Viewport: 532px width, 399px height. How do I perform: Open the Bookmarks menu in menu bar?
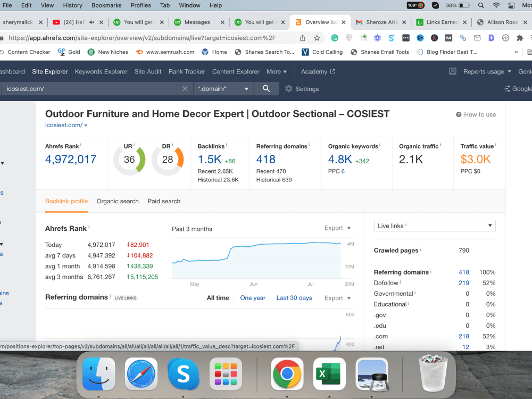coord(106,5)
